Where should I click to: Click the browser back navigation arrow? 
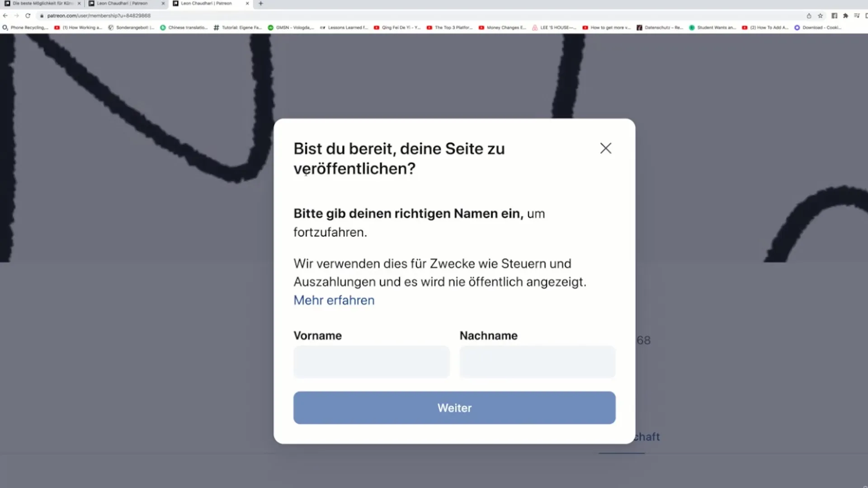tap(6, 15)
